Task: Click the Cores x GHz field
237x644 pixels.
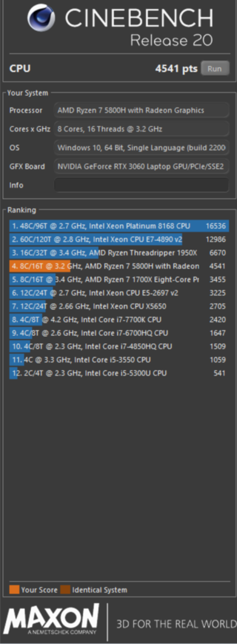Action: click(141, 129)
